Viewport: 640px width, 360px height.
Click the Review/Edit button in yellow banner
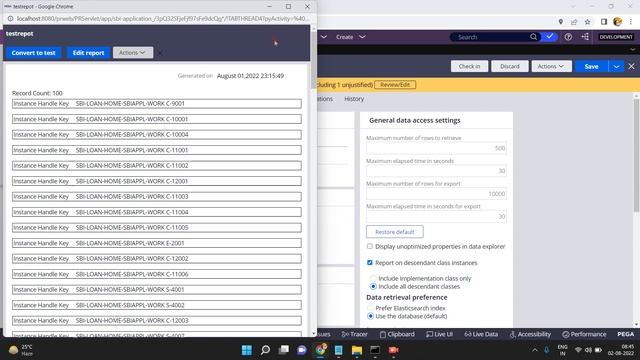pos(395,85)
